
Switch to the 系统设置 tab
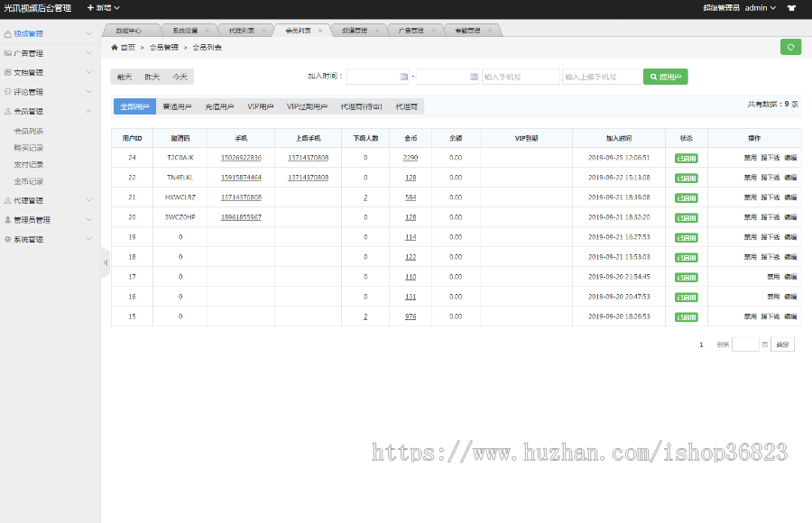pyautogui.click(x=185, y=31)
